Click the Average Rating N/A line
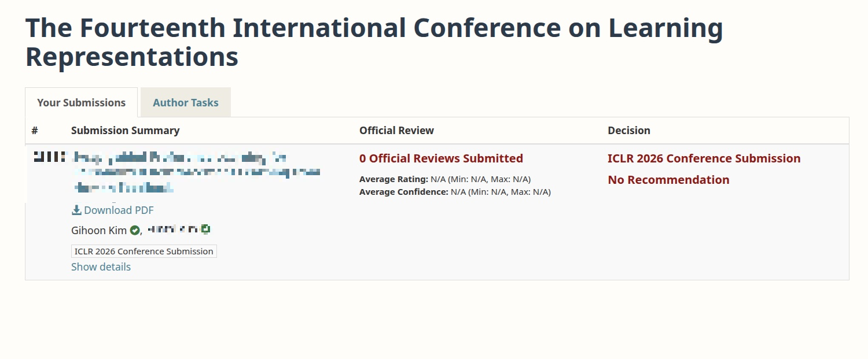Image resolution: width=868 pixels, height=359 pixels. (445, 179)
